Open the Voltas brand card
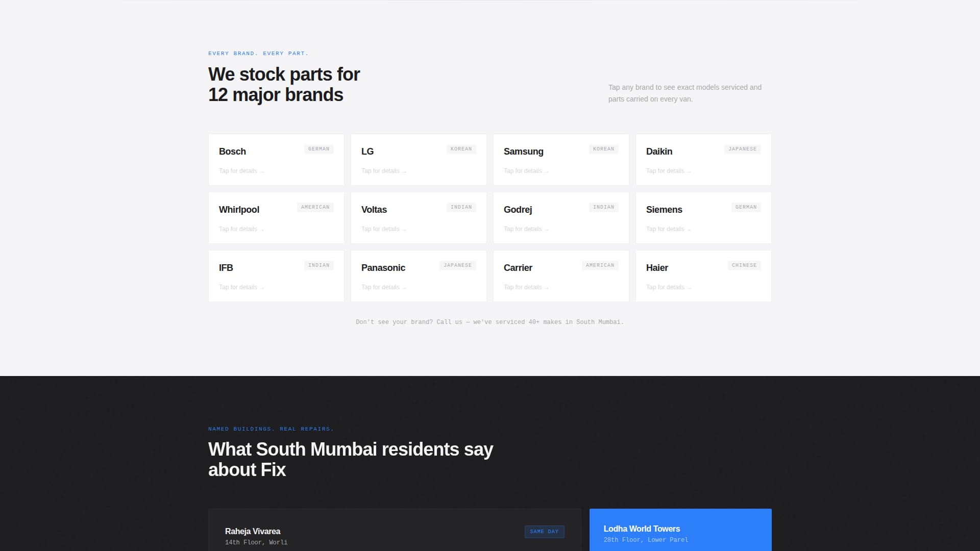Screen dimensions: 980x551 [419, 218]
